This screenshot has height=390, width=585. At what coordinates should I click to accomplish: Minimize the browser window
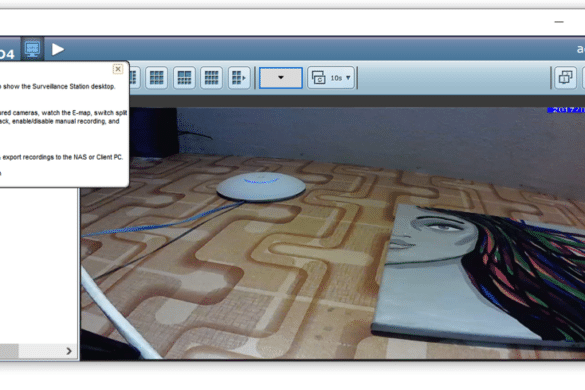[559, 22]
